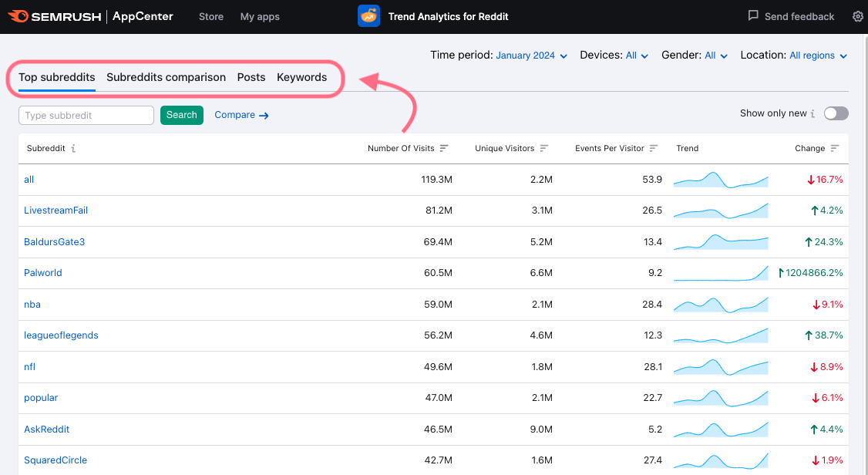Click the 6.6M unique visitors value
Image resolution: width=868 pixels, height=475 pixels.
[x=541, y=273]
